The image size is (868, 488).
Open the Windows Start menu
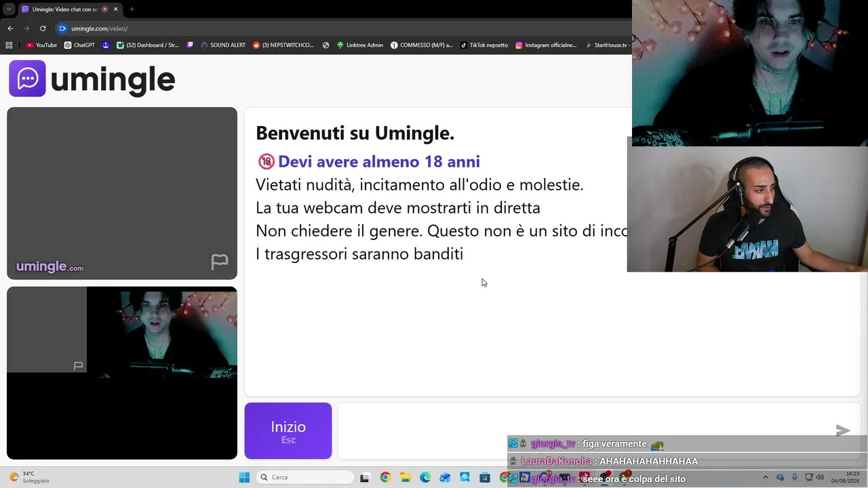244,477
